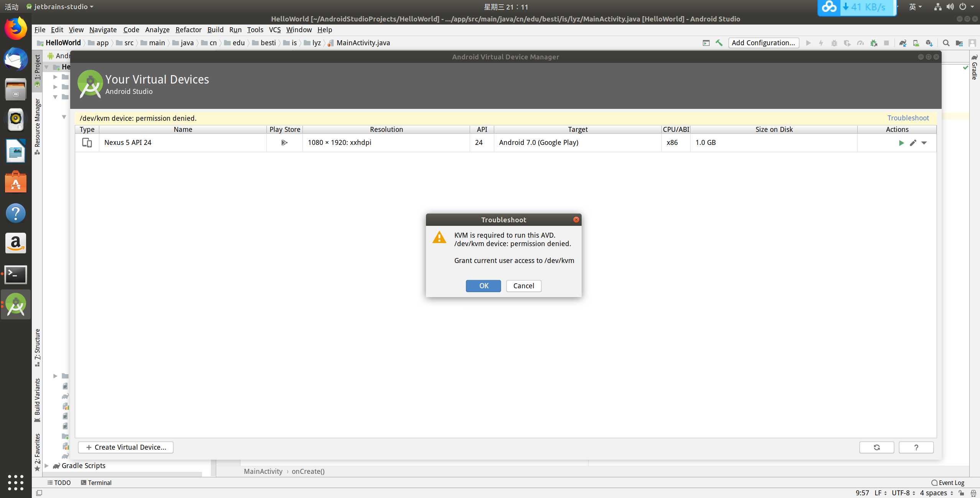Screen dimensions: 980x498
Task: Toggle the Resource Manager tool window
Action: (37, 127)
